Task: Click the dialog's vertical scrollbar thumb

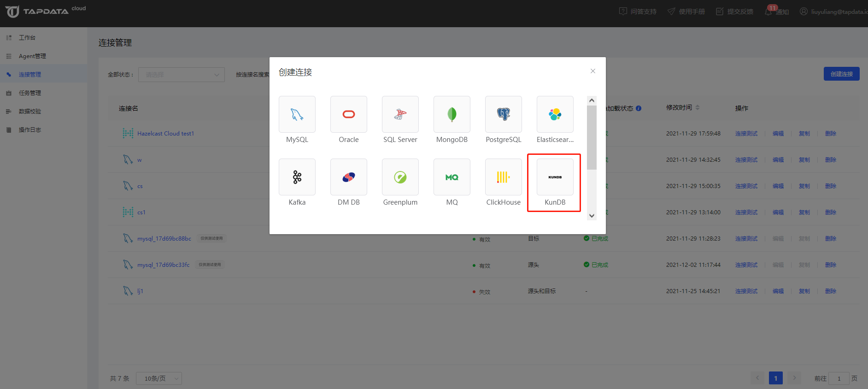Action: [x=592, y=137]
